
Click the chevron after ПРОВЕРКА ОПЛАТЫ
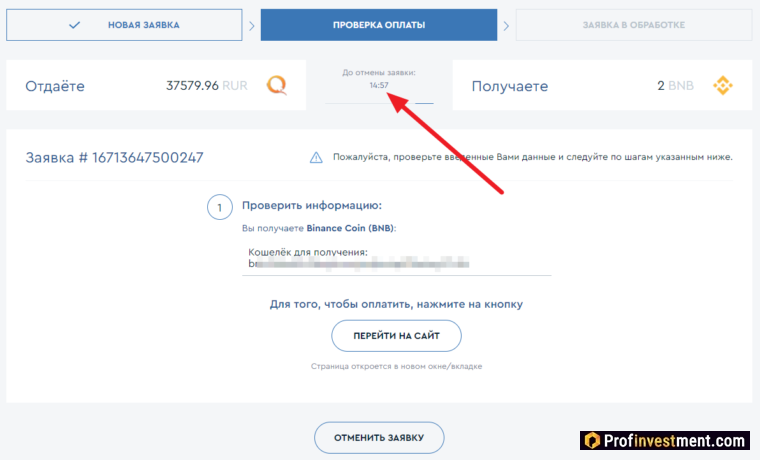506,26
